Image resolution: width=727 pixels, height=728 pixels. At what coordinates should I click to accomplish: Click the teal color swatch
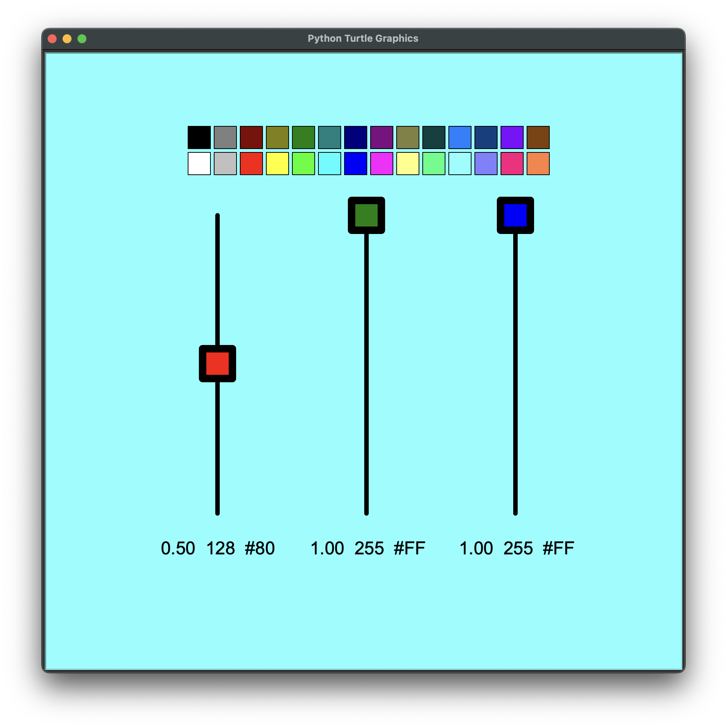330,137
